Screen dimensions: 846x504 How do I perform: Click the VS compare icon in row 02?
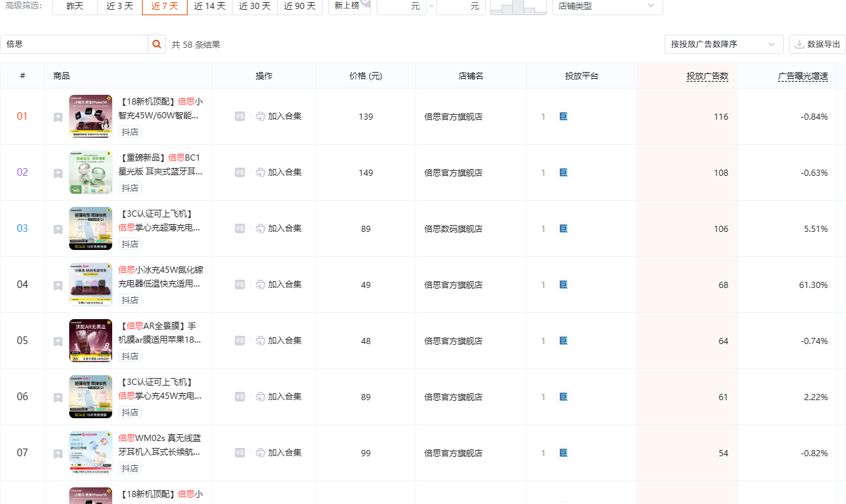tap(240, 172)
